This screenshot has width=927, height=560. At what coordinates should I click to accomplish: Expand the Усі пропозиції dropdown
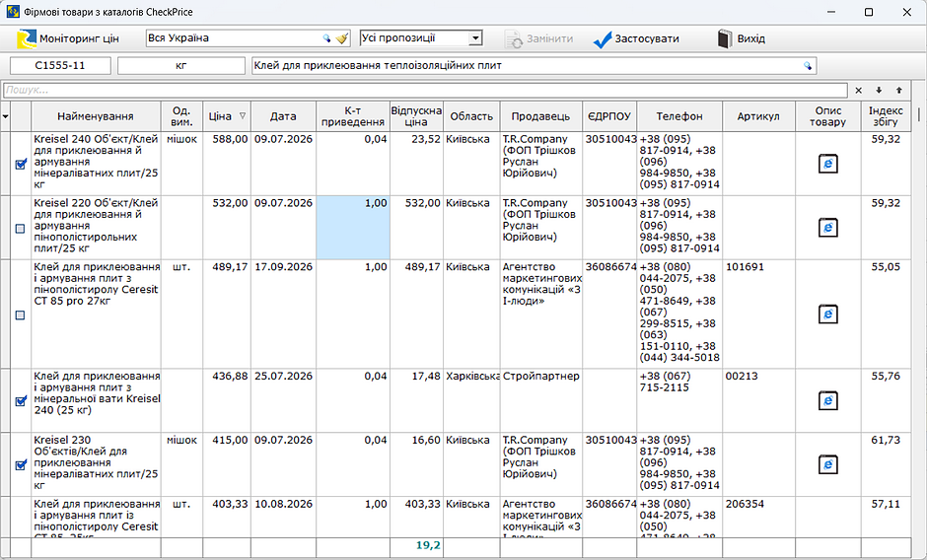click(x=474, y=38)
